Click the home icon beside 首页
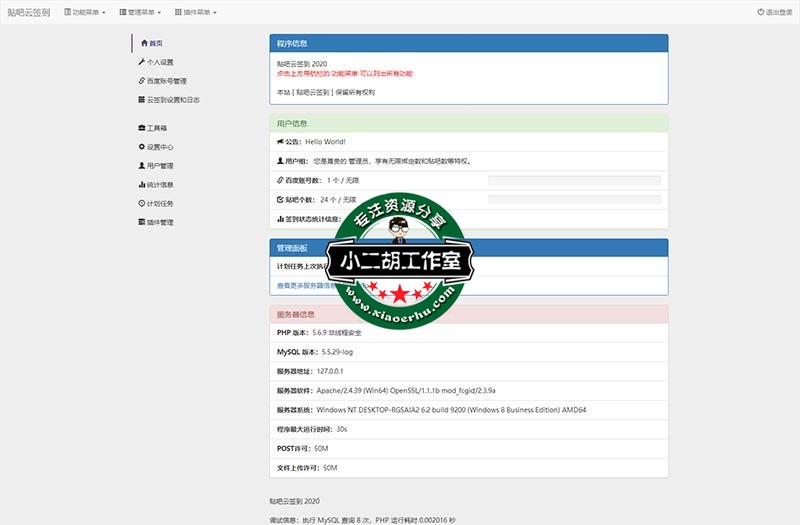 tap(143, 44)
